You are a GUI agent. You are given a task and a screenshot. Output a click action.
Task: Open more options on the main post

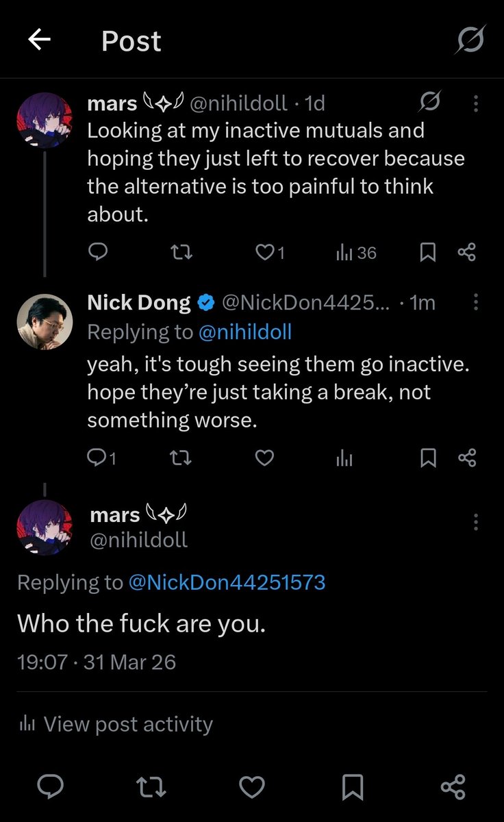pyautogui.click(x=476, y=522)
